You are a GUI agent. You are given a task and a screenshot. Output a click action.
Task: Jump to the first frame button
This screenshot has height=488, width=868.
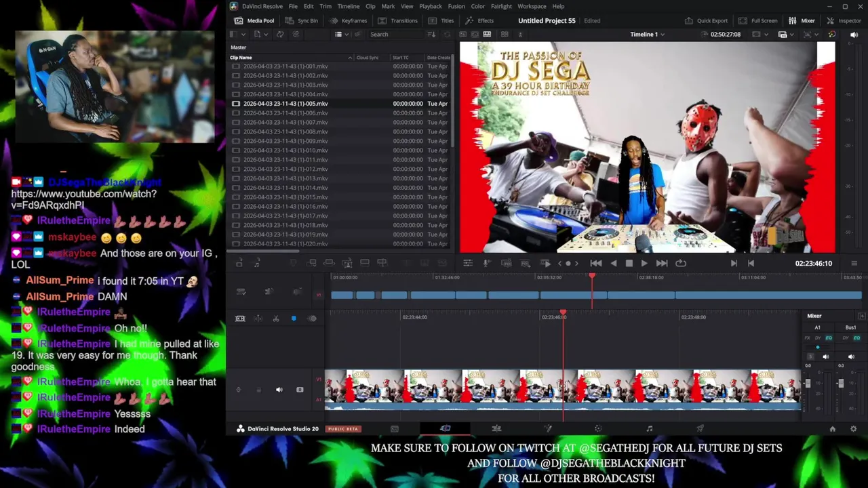(595, 263)
